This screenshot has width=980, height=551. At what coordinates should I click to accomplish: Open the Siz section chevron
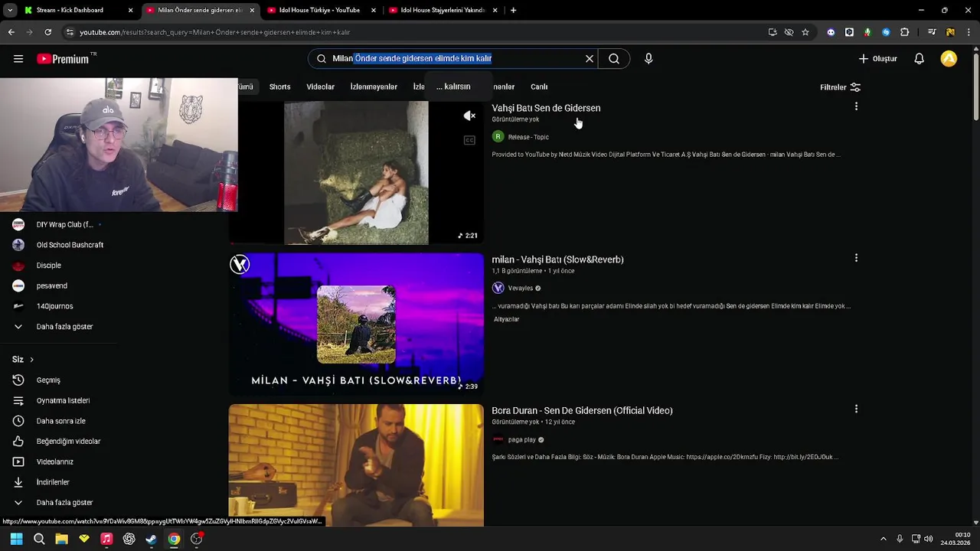point(31,360)
